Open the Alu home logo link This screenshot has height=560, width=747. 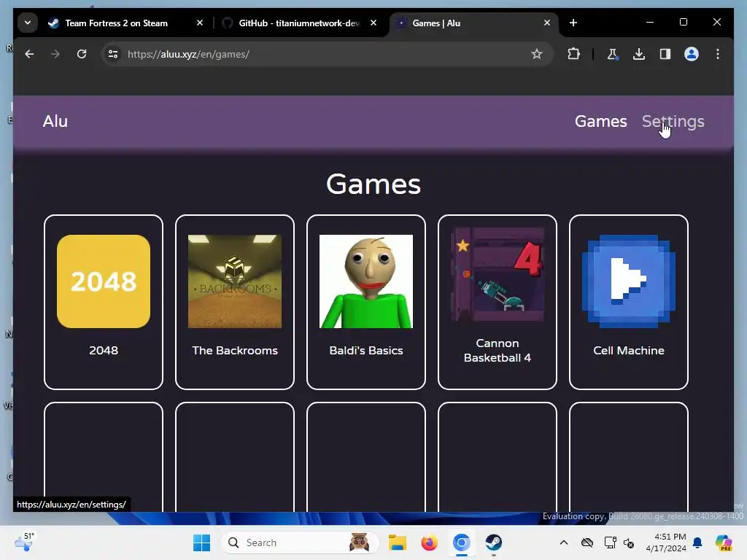pos(55,122)
